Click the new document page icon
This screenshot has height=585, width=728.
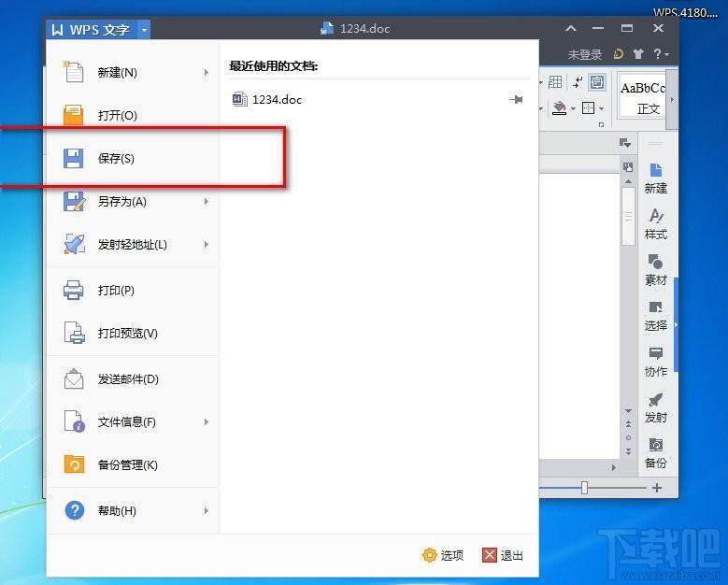pos(73,72)
